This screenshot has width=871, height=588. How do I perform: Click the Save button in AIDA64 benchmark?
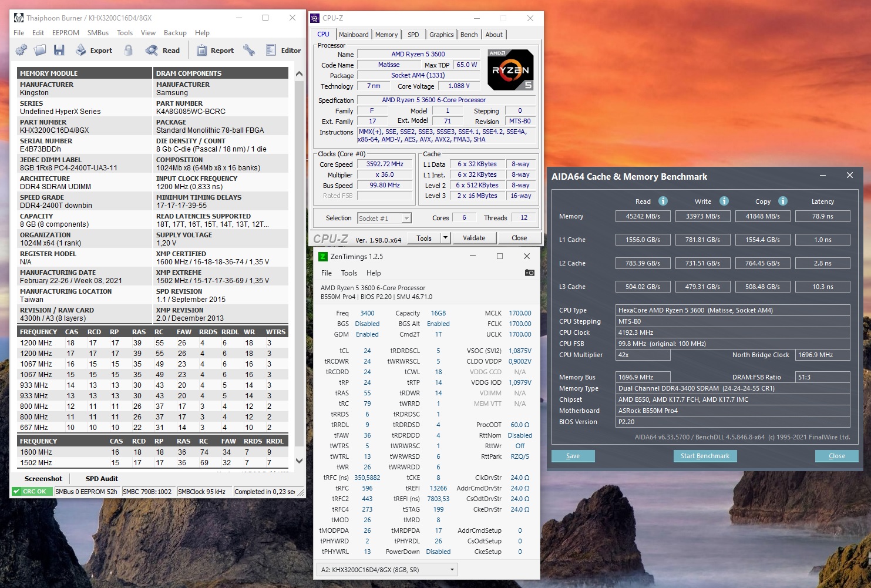click(573, 456)
